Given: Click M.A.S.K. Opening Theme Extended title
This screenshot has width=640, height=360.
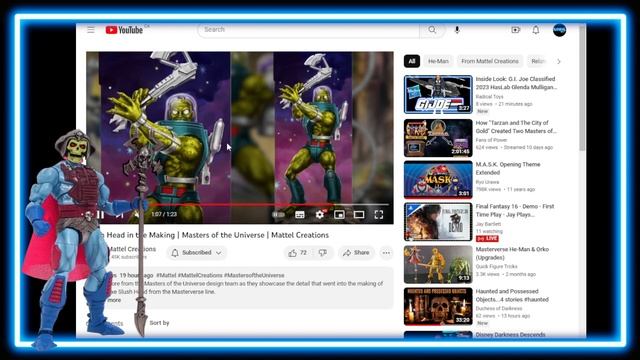Looking at the screenshot, I should [x=508, y=169].
